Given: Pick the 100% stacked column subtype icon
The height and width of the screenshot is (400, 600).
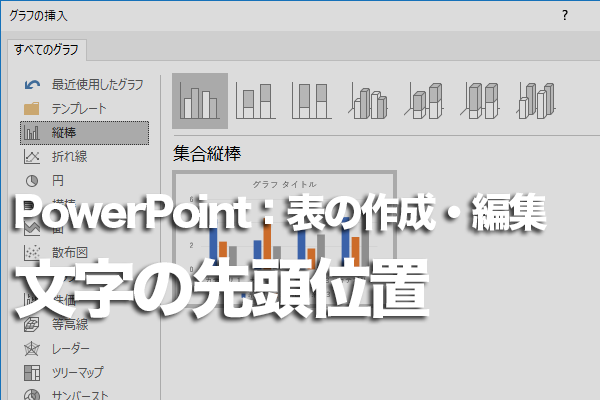Looking at the screenshot, I should 311,101.
